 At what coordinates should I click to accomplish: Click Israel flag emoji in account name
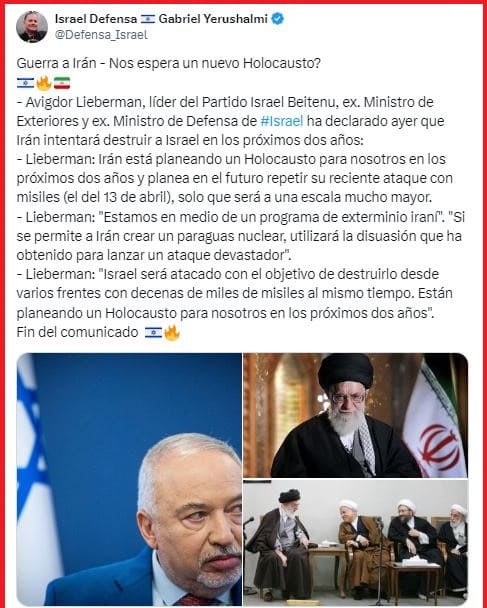148,19
